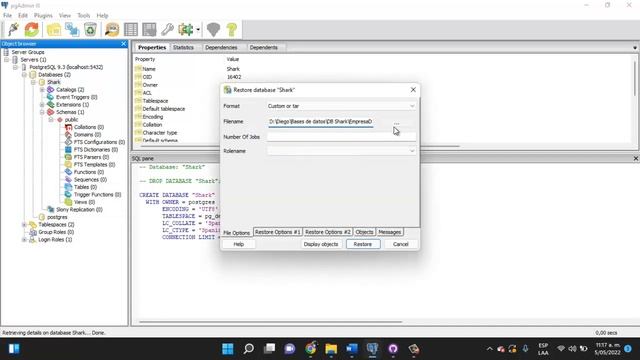Click the filtered data view icon
Screen dimensions: 640x360
pyautogui.click(x=149, y=29)
